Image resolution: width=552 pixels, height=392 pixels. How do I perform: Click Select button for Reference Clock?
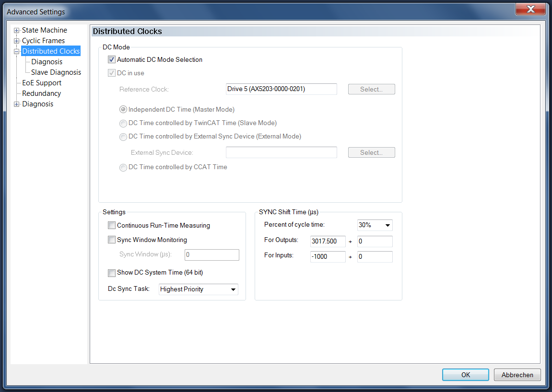point(371,90)
